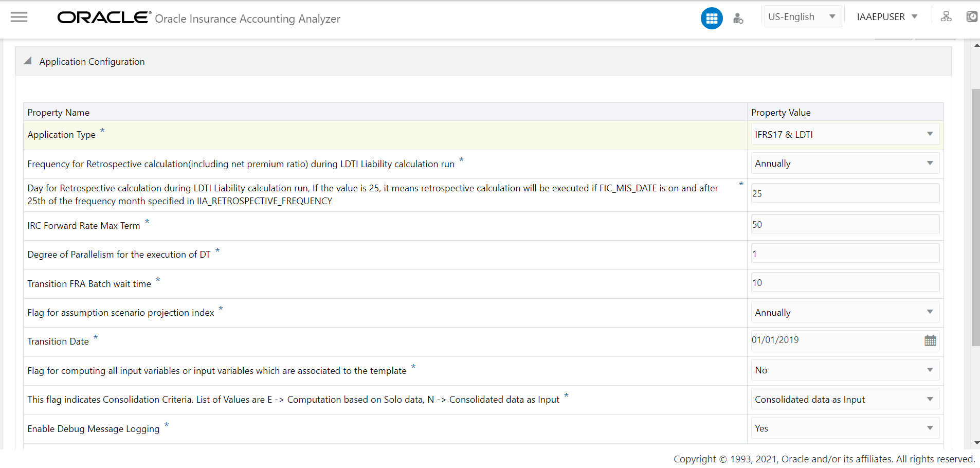
Task: Select Enable Debug Message Logging label
Action: point(94,429)
